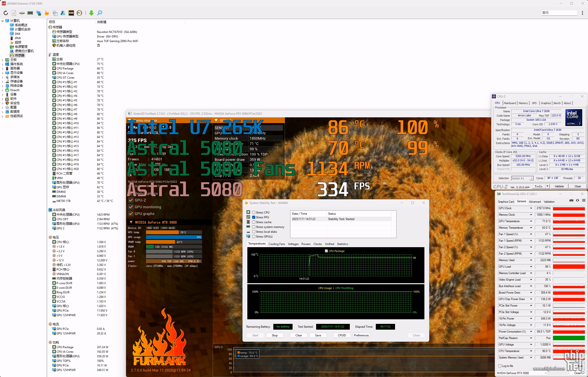
Task: Select DMI item in the tree
Action: click(17, 34)
